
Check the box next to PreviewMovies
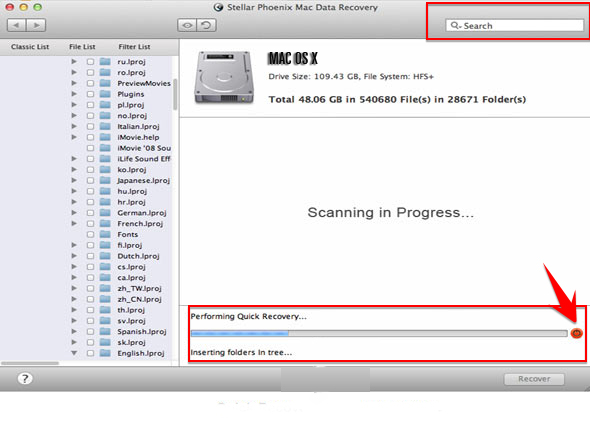click(x=90, y=83)
